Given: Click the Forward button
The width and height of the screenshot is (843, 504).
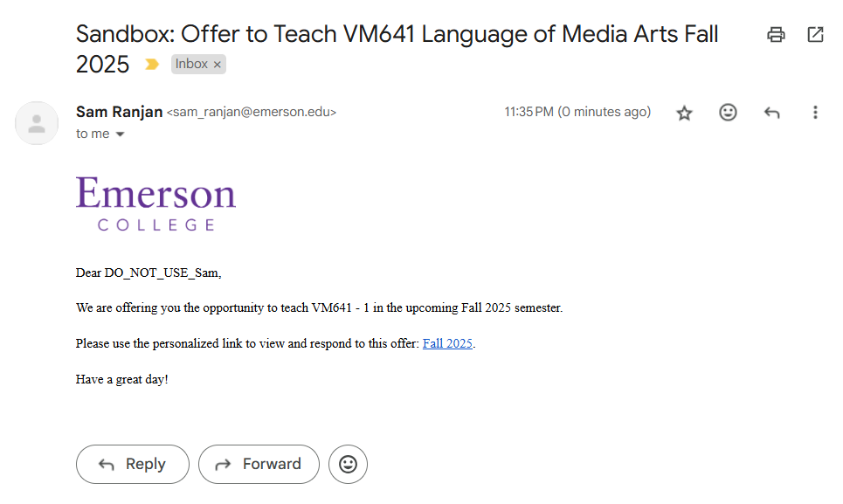Looking at the screenshot, I should coord(259,464).
